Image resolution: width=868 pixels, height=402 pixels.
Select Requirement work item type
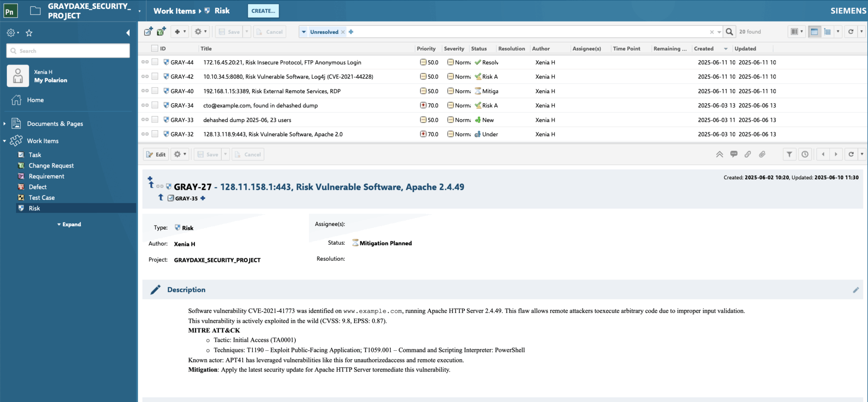[47, 176]
